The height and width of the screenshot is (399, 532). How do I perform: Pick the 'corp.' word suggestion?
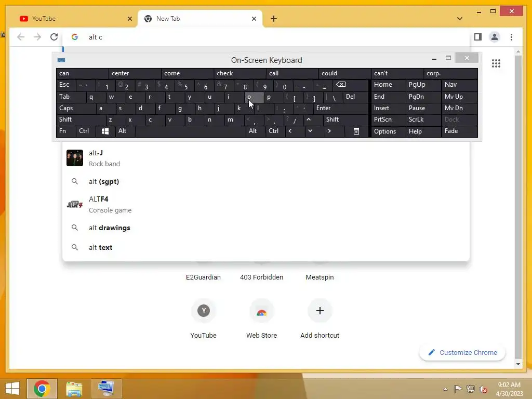(x=450, y=73)
